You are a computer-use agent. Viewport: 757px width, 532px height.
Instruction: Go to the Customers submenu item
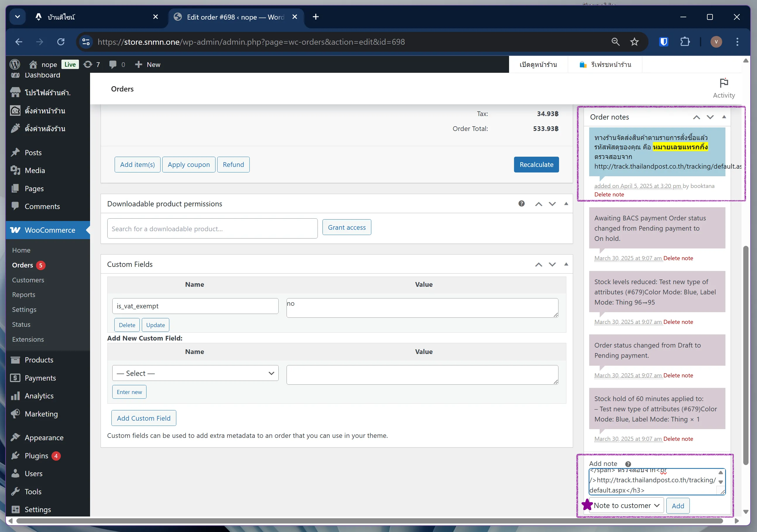(28, 280)
